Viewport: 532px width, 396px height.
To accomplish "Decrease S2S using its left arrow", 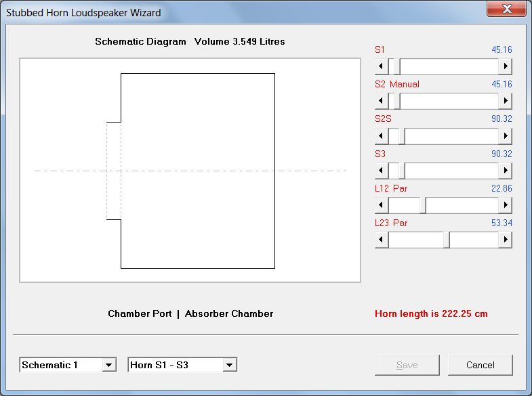I will tap(382, 135).
